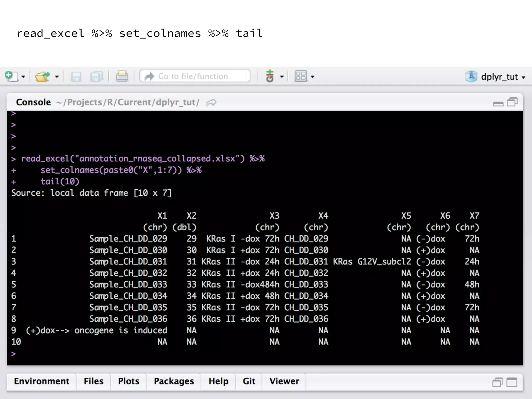Click the ~/Projects/R/Current/dplyr_tut/ path text

point(128,102)
